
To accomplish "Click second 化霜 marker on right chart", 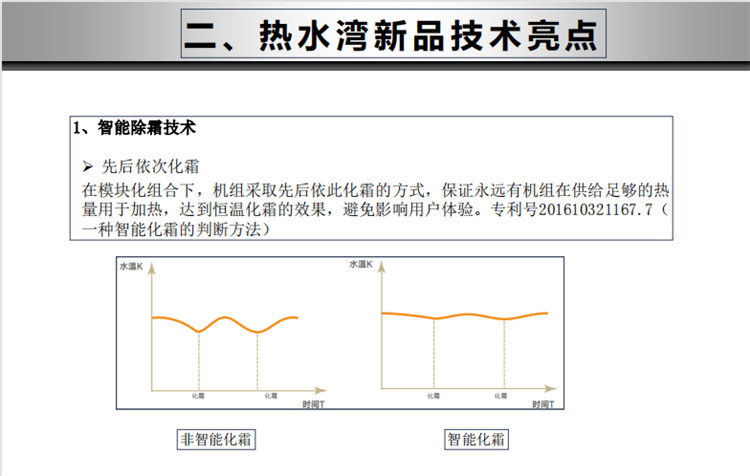I will click(504, 396).
